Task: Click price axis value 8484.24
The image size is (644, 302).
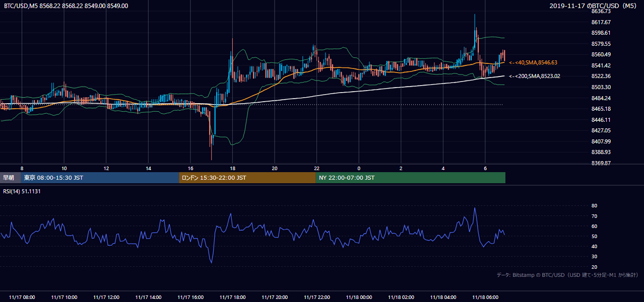Action: pos(601,98)
